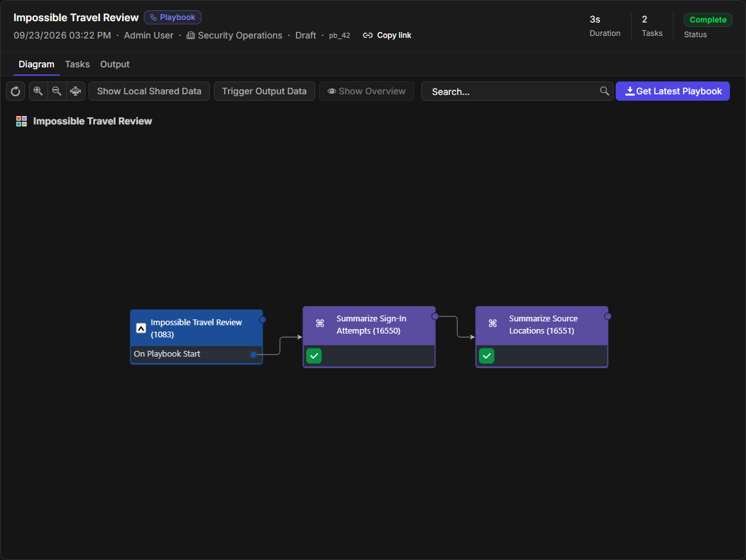Viewport: 746px width, 560px height.
Task: Zoom out of the diagram
Action: click(x=56, y=91)
